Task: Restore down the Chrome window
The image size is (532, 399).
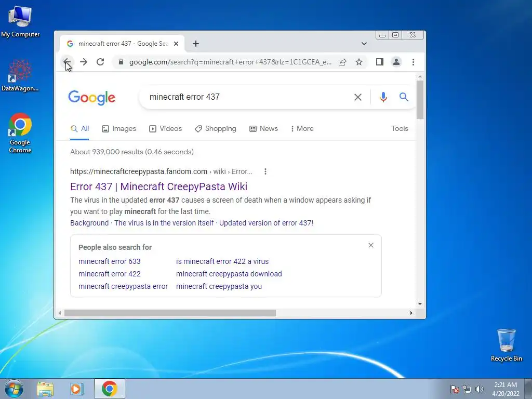Action: (395, 35)
